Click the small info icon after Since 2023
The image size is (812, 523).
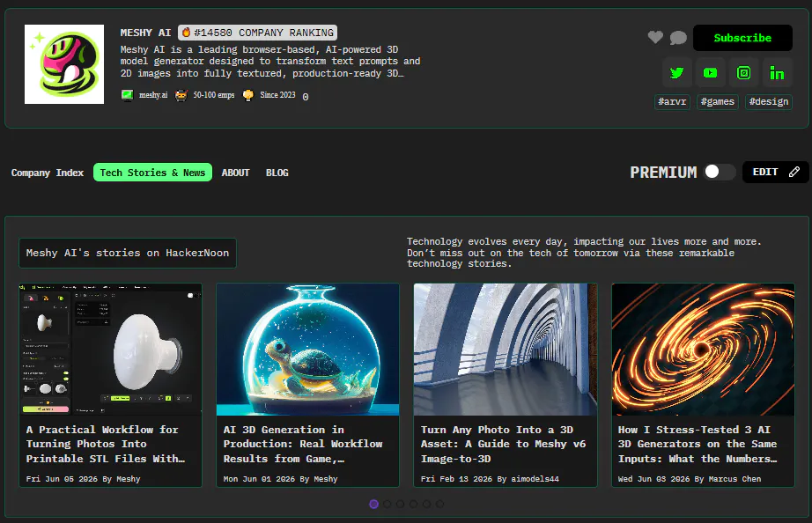pyautogui.click(x=306, y=97)
